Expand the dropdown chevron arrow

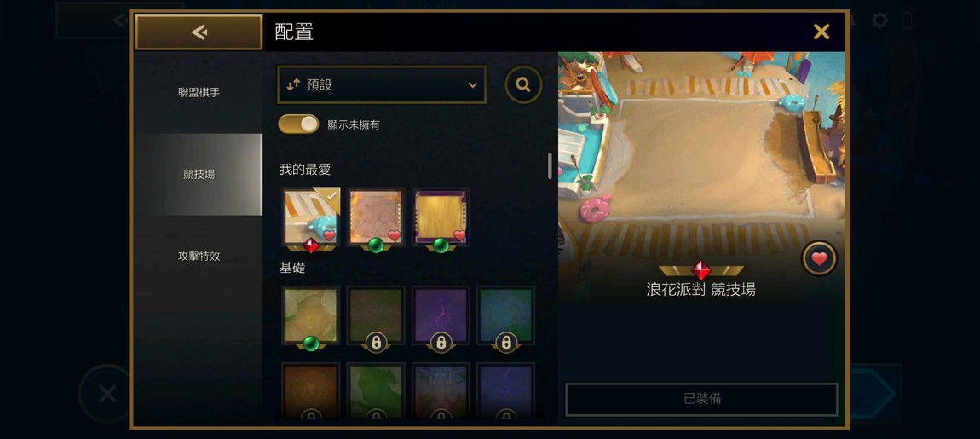472,85
